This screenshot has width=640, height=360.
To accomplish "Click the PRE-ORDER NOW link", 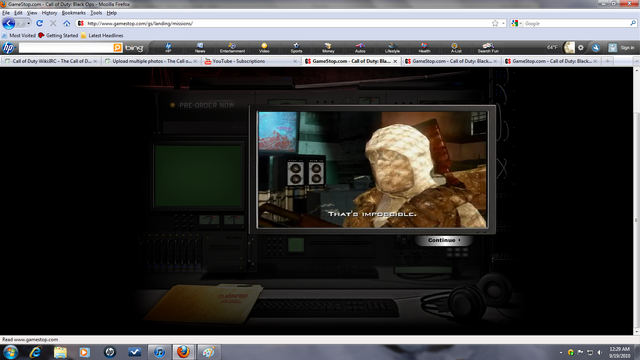I will 207,105.
